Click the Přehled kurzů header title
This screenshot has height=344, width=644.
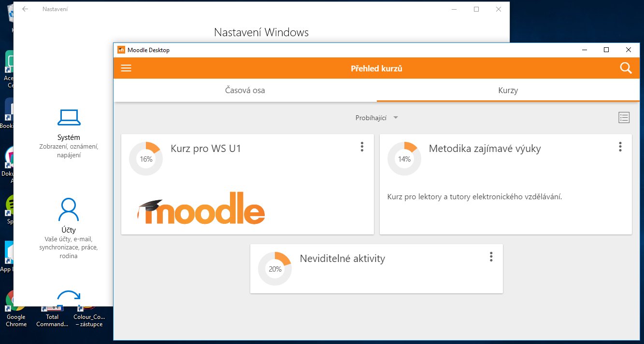point(376,69)
